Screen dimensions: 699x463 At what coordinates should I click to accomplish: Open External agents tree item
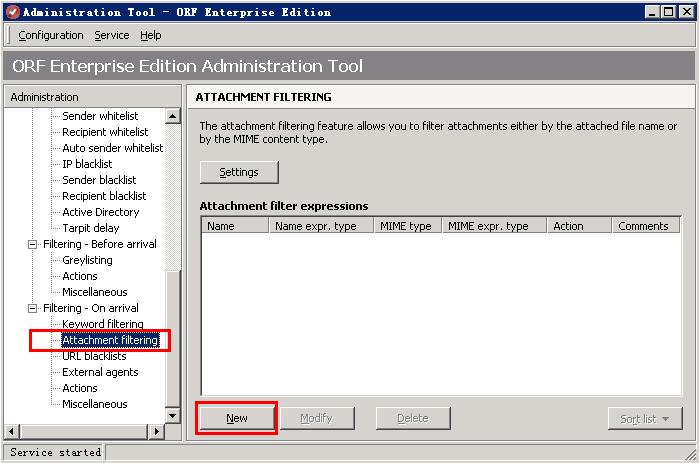point(100,372)
